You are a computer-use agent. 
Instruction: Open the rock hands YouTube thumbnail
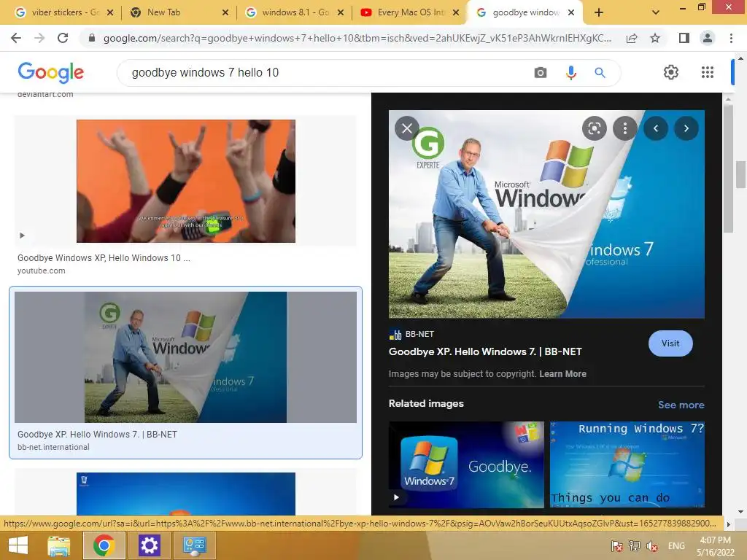(186, 181)
